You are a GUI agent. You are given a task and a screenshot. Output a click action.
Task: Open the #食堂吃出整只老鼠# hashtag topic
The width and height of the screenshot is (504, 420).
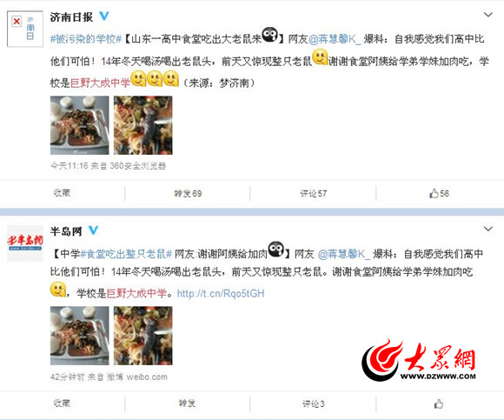[126, 254]
